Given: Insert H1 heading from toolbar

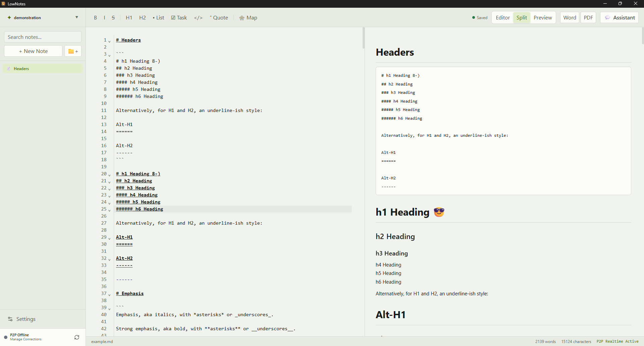Looking at the screenshot, I should 129,18.
